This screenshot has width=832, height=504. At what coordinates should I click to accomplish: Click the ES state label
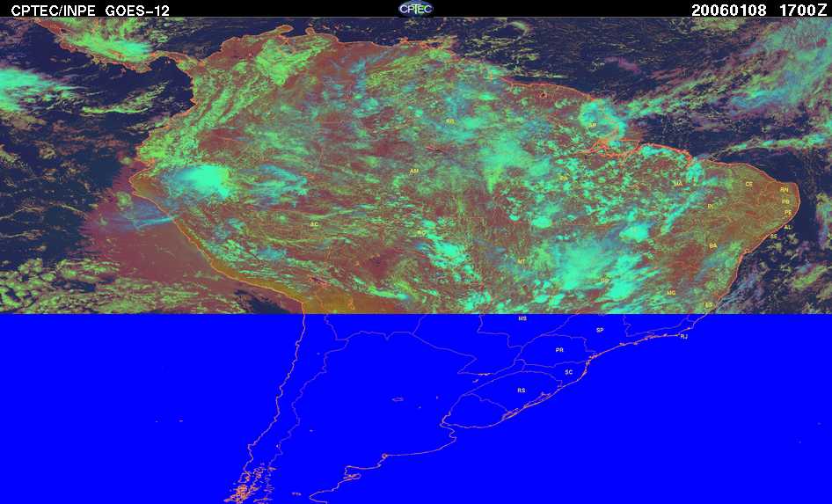tap(708, 305)
